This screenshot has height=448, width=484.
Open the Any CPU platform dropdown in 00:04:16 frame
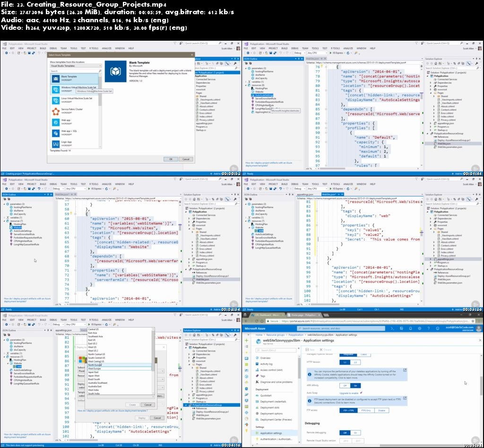tap(75, 325)
